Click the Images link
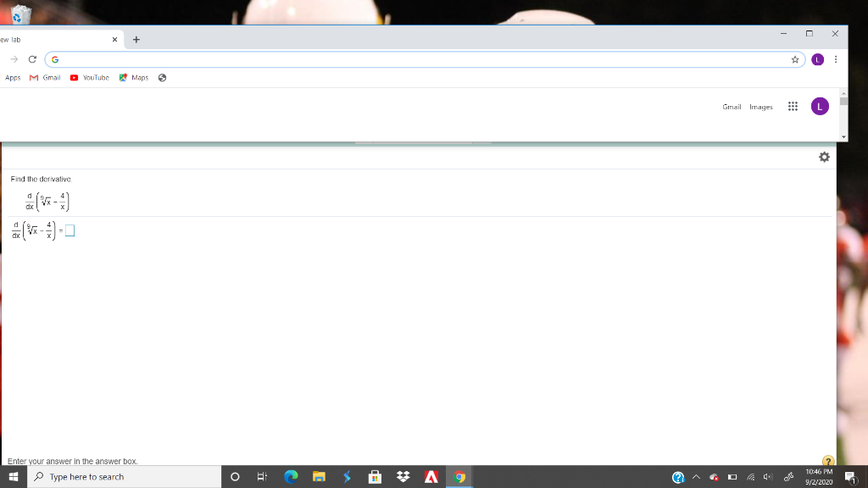Viewport: 868px width, 488px height. 760,106
